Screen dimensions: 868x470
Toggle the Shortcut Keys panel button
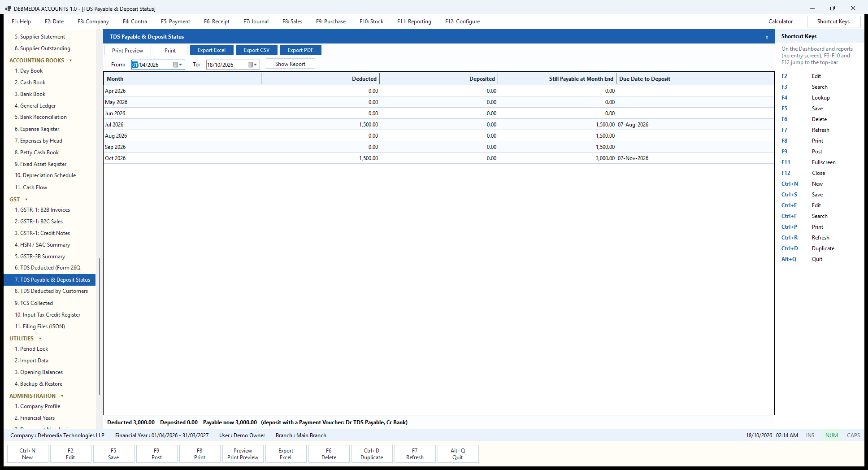(x=833, y=22)
